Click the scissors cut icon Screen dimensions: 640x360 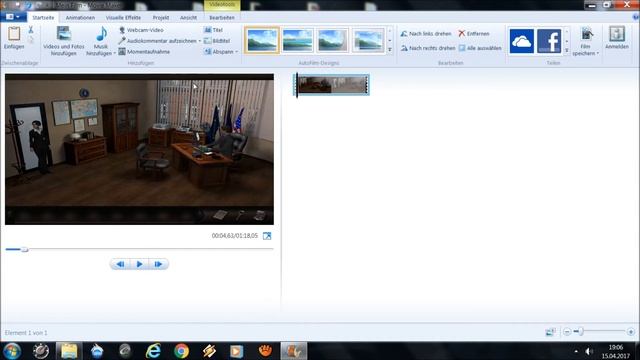(31, 30)
